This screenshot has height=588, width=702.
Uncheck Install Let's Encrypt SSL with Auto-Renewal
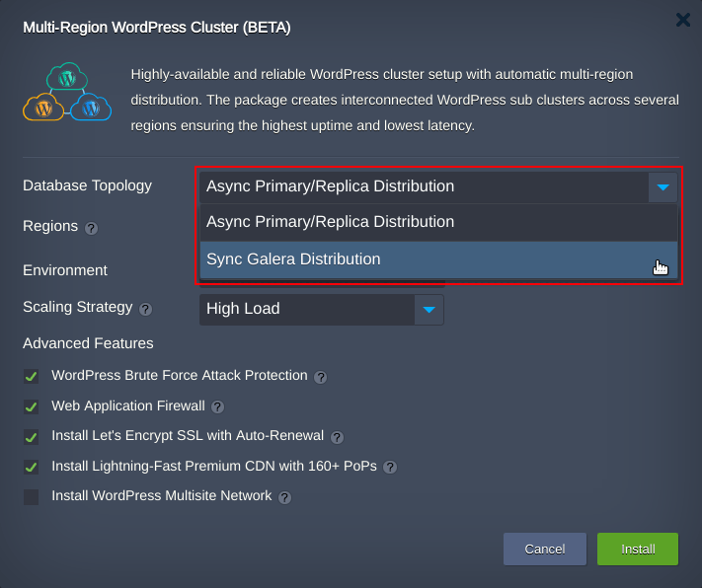(31, 437)
